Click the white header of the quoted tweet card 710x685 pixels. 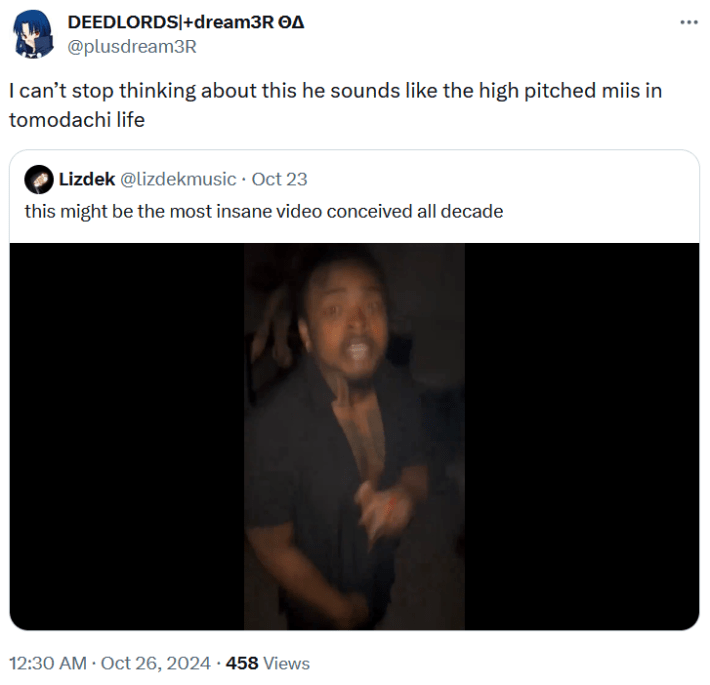(354, 196)
